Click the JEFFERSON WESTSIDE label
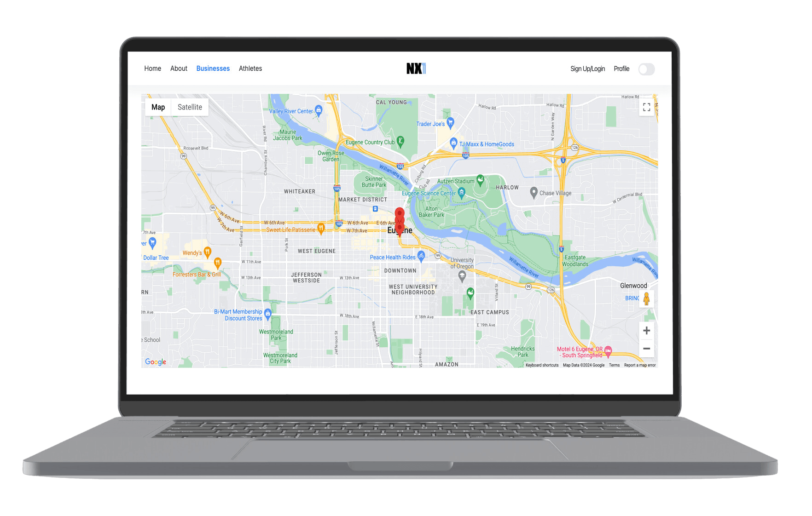 (x=306, y=278)
